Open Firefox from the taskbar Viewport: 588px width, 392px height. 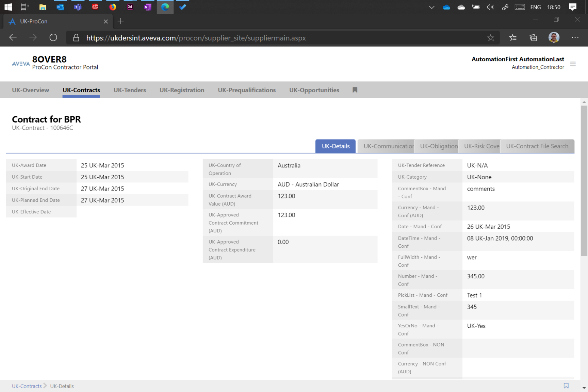pos(113,7)
